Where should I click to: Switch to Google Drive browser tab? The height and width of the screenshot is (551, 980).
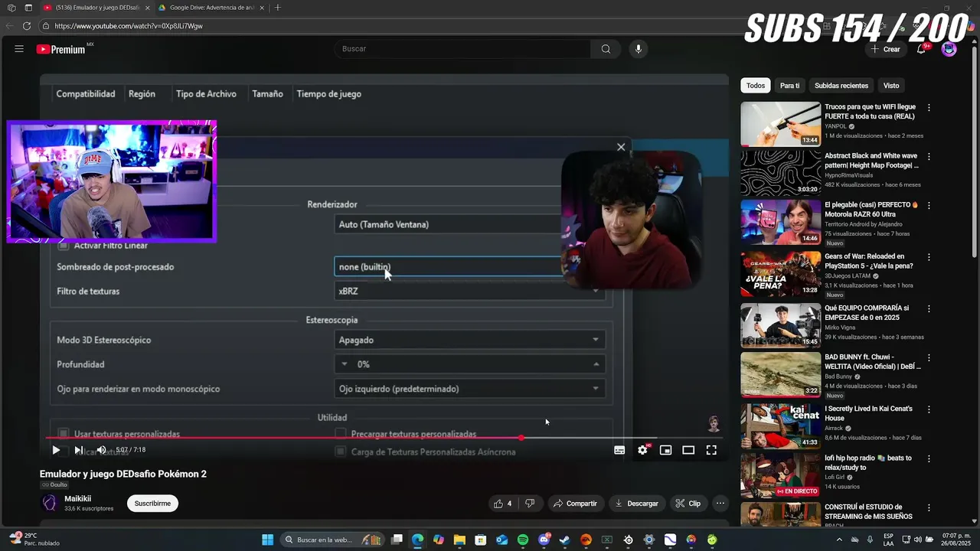coord(211,8)
